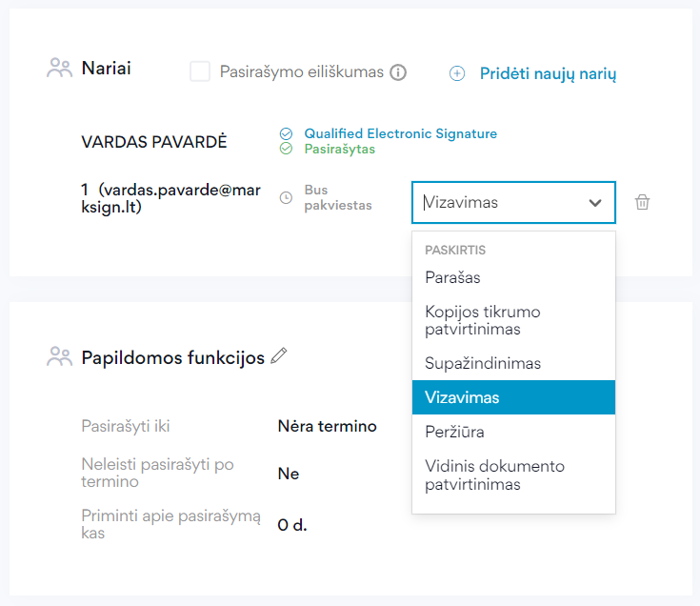Screen dimensions: 700x606
Task: Click the plus icon to add member
Action: [x=457, y=73]
